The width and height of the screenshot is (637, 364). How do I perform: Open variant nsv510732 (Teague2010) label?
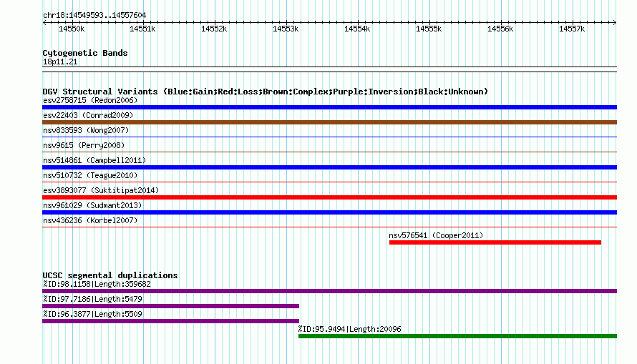(90, 175)
